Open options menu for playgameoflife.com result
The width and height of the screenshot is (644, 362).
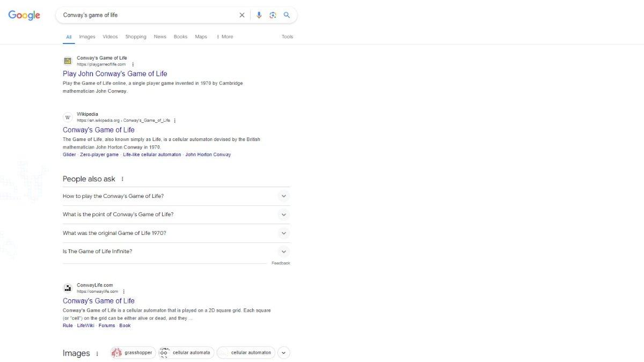133,64
